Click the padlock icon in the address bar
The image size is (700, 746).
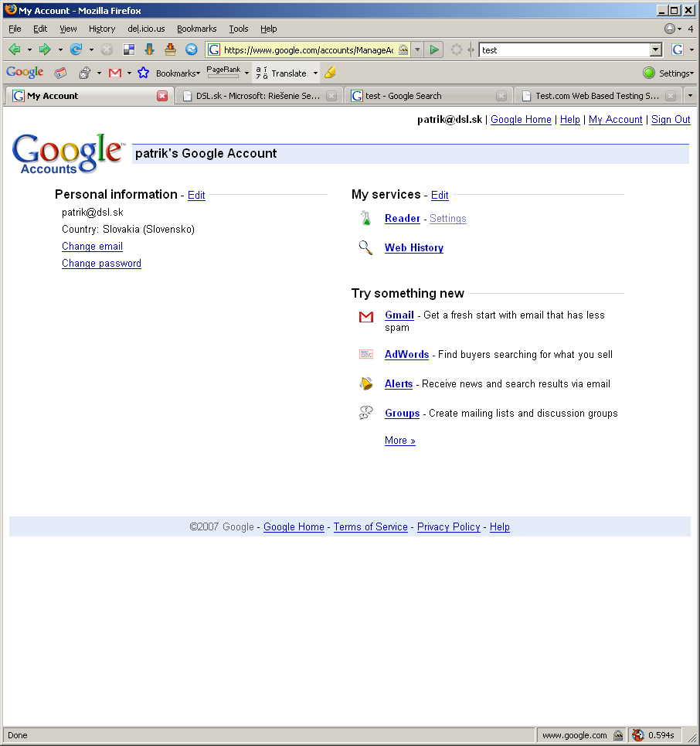coord(403,49)
